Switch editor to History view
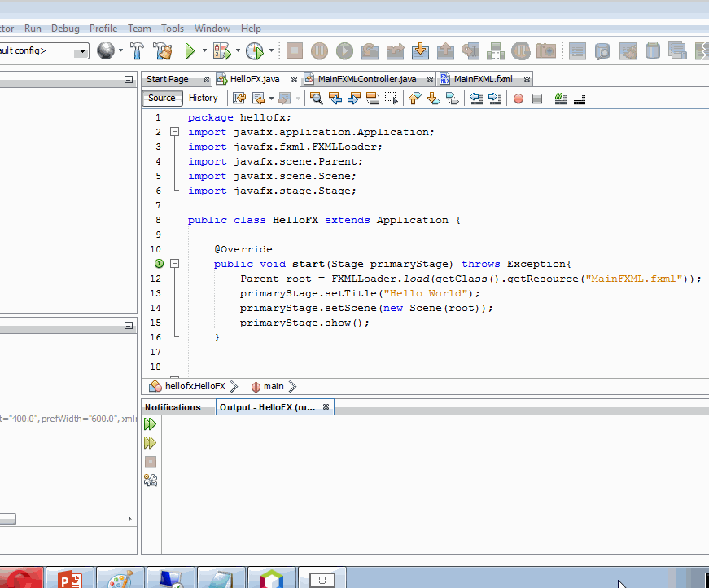Image resolution: width=709 pixels, height=588 pixels. tap(203, 98)
